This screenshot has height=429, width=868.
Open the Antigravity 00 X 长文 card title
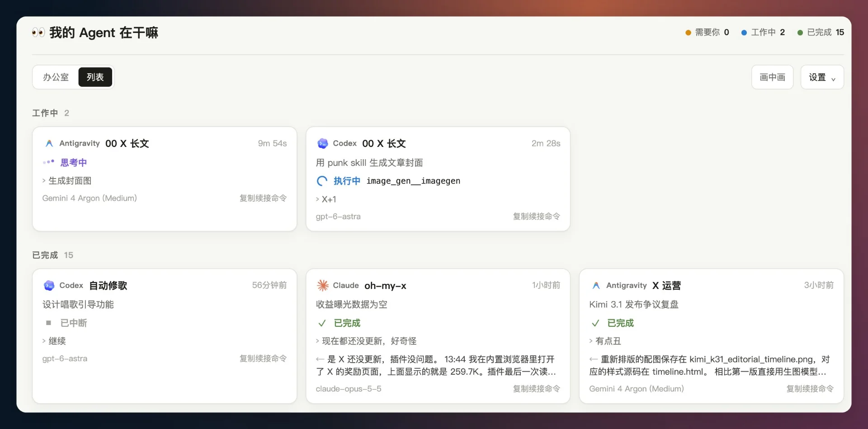point(127,143)
